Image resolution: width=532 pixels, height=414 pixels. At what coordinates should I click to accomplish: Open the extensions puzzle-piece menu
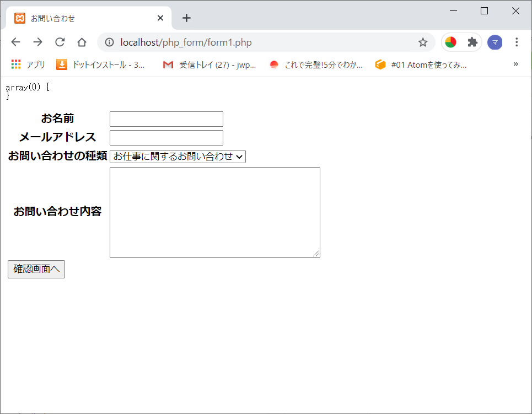click(x=472, y=42)
